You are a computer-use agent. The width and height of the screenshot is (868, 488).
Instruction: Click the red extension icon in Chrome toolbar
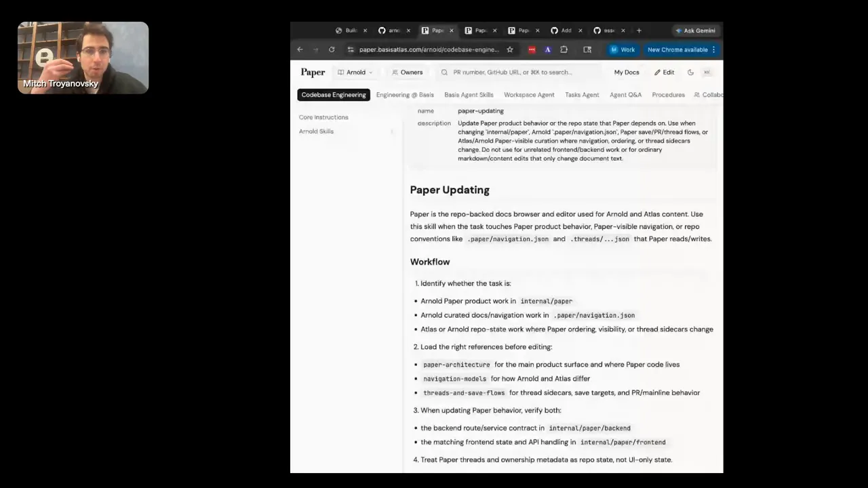pyautogui.click(x=532, y=49)
